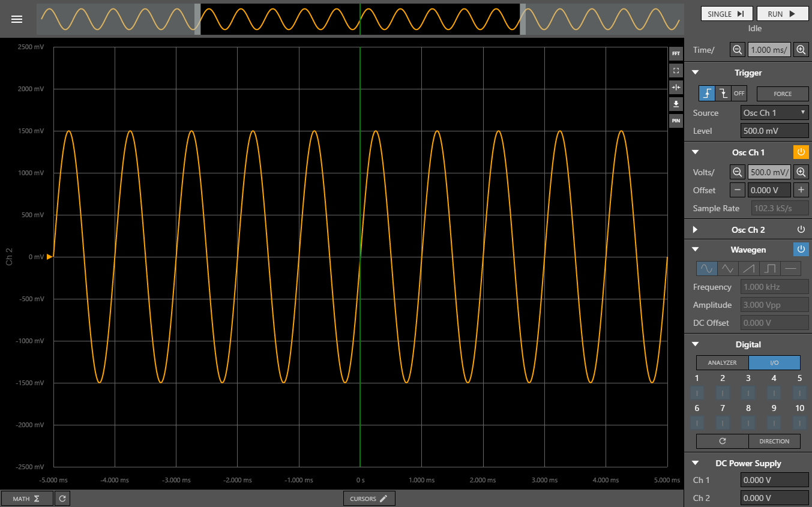Click the PIN icon next to the plot
The height and width of the screenshot is (507, 812).
pos(676,120)
